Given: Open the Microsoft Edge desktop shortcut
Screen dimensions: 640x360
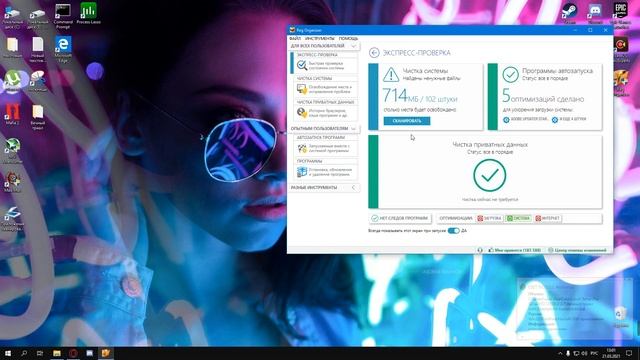Looking at the screenshot, I should coord(63,49).
